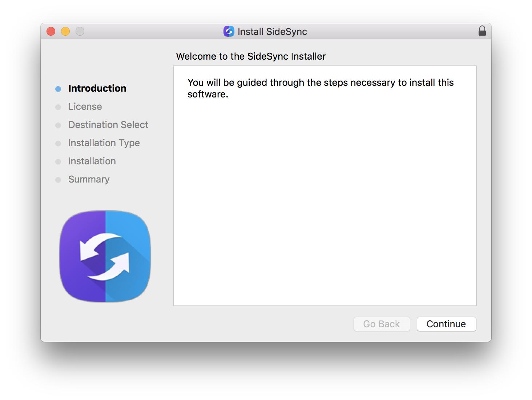
Task: Click the "You will be guided" intro text
Action: [x=321, y=88]
